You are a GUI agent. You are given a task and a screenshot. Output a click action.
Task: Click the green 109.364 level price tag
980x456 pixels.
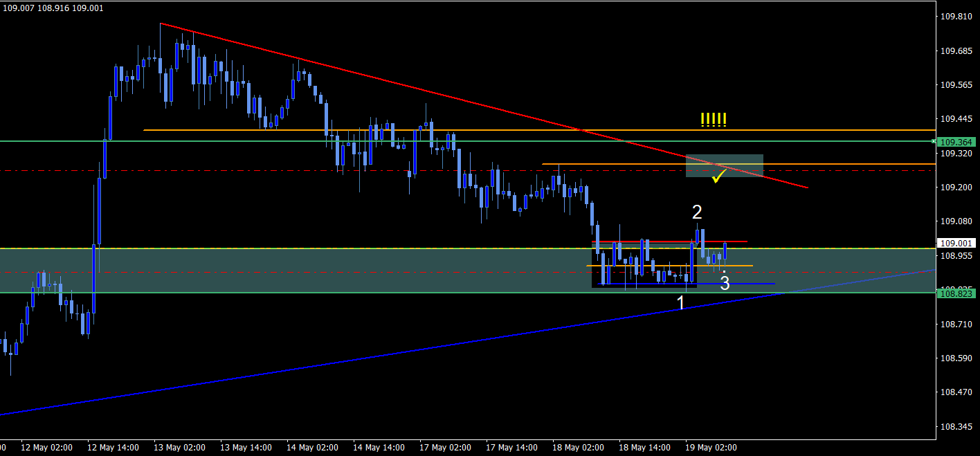956,142
